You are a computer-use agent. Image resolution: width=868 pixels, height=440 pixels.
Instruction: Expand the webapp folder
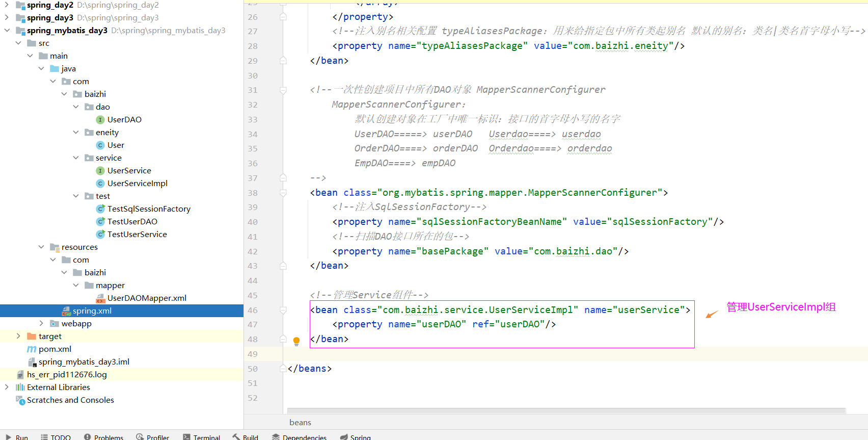click(x=41, y=324)
